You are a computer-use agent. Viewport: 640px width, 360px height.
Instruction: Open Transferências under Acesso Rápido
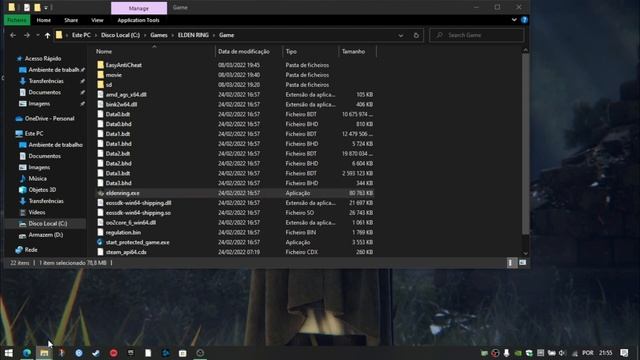point(46,81)
